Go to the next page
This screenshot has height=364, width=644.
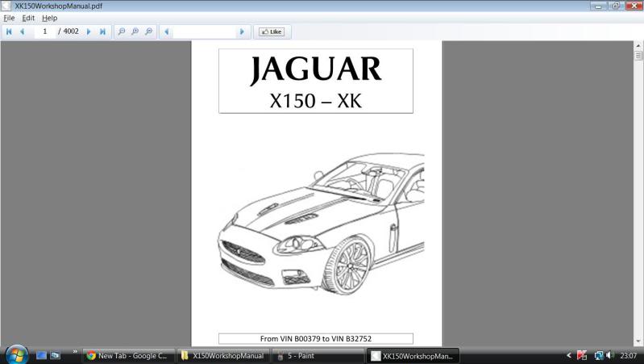[89, 31]
